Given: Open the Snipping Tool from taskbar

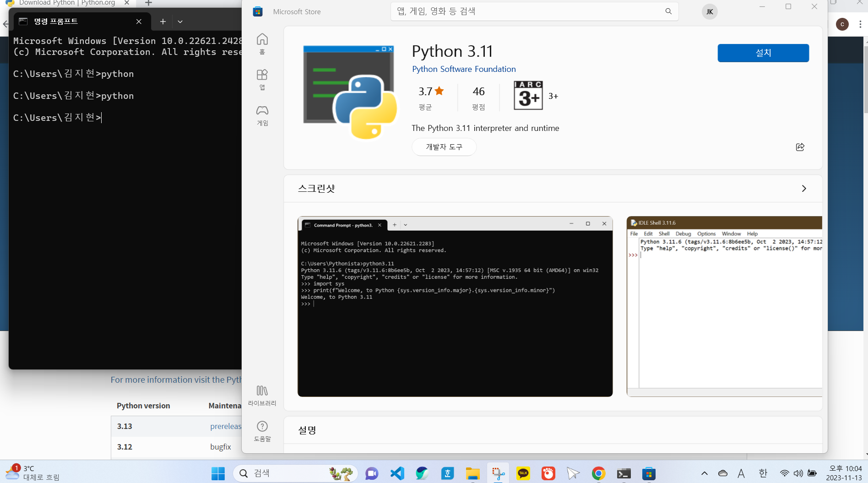Looking at the screenshot, I should point(498,473).
